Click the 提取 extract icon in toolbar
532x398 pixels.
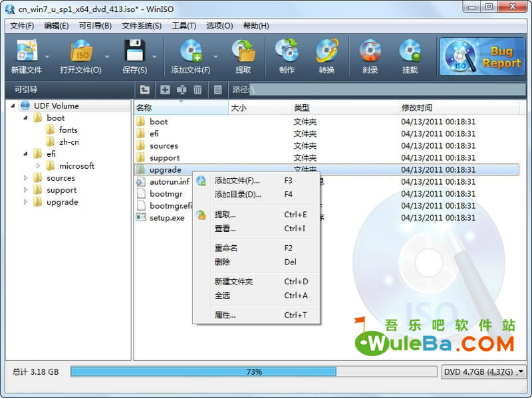[x=243, y=51]
